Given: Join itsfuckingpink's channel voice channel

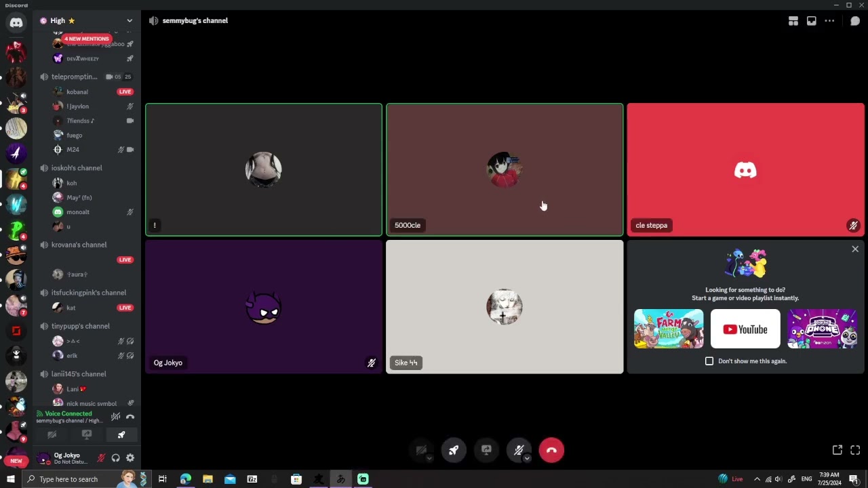Looking at the screenshot, I should tap(88, 293).
